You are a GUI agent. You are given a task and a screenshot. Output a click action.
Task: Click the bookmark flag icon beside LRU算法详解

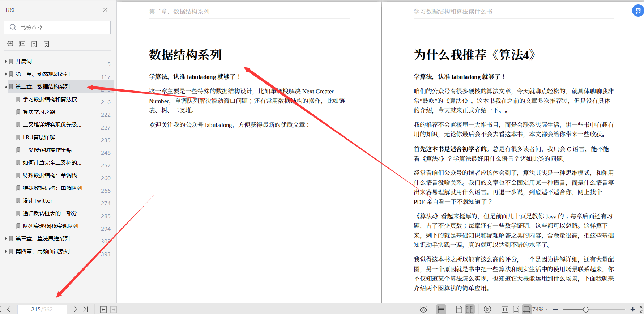point(18,137)
